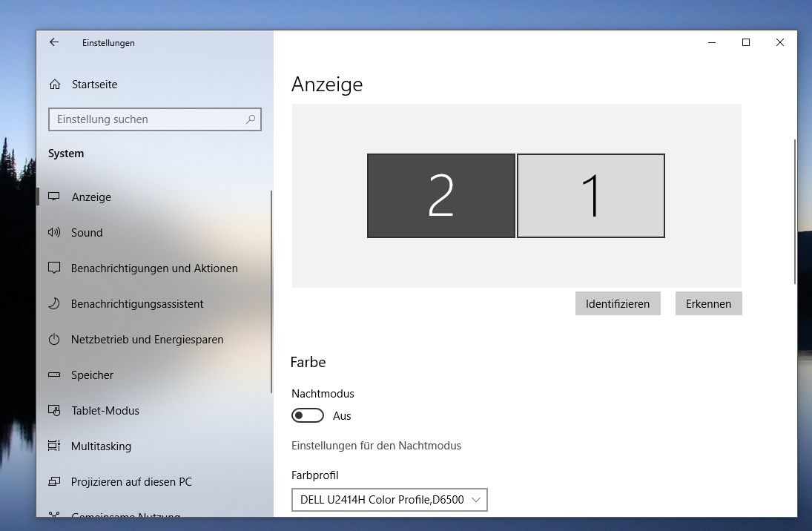Open Einstellungen für den Nachtmodus link
The height and width of the screenshot is (531, 812).
(376, 446)
